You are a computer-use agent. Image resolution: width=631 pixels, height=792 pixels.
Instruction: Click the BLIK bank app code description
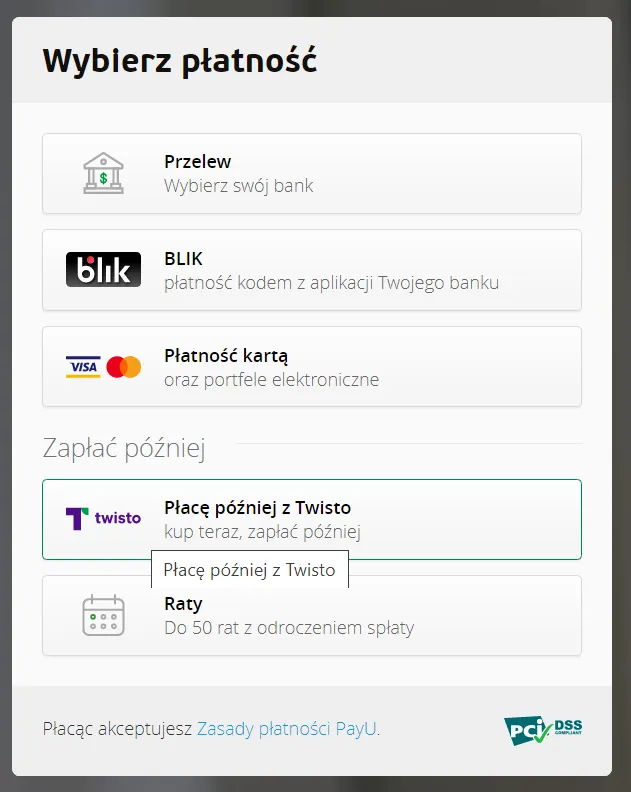pyautogui.click(x=331, y=282)
